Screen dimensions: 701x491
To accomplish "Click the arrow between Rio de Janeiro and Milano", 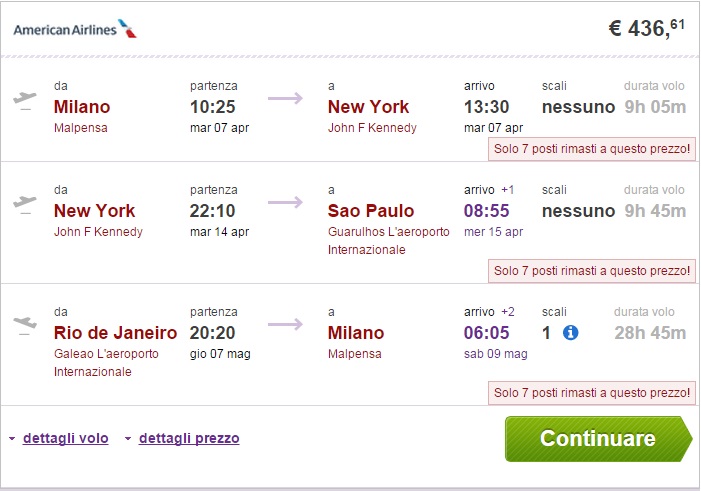I will coord(285,325).
